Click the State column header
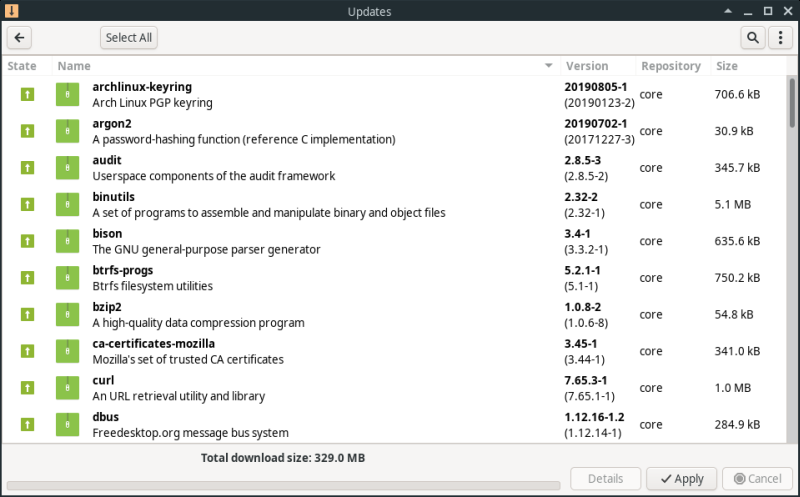Image resolution: width=800 pixels, height=497 pixels. [22, 66]
